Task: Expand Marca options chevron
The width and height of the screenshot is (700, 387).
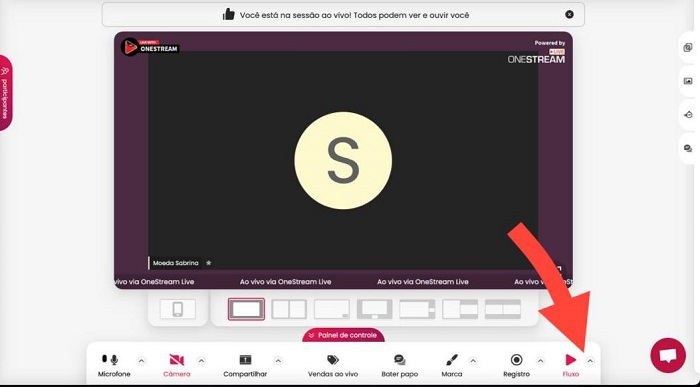Action: [x=473, y=361]
